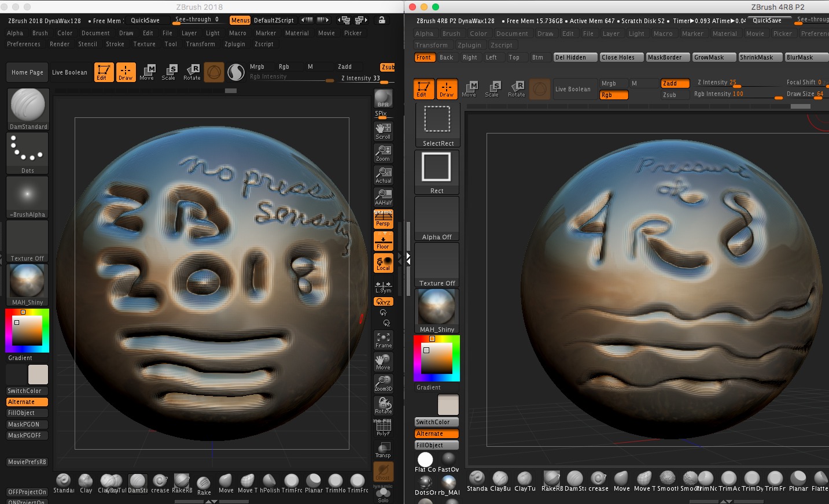This screenshot has height=504, width=829.
Task: Click the AAHalf icon
Action: (383, 197)
